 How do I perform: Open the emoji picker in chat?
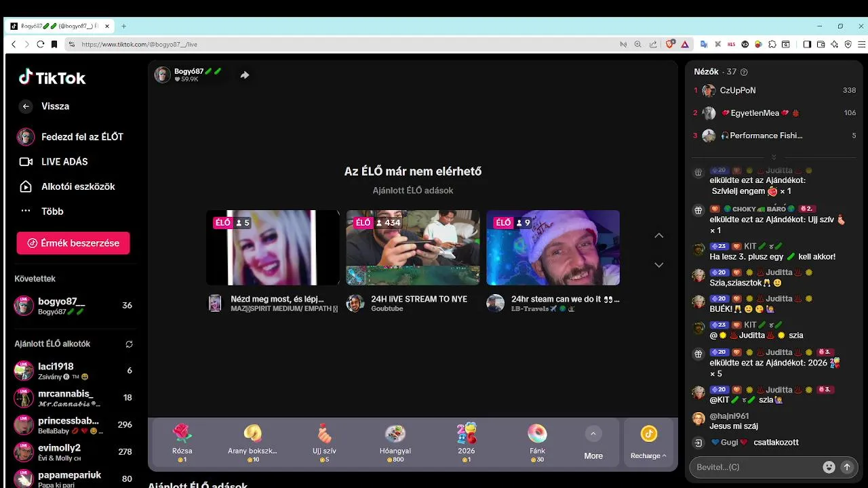[829, 467]
